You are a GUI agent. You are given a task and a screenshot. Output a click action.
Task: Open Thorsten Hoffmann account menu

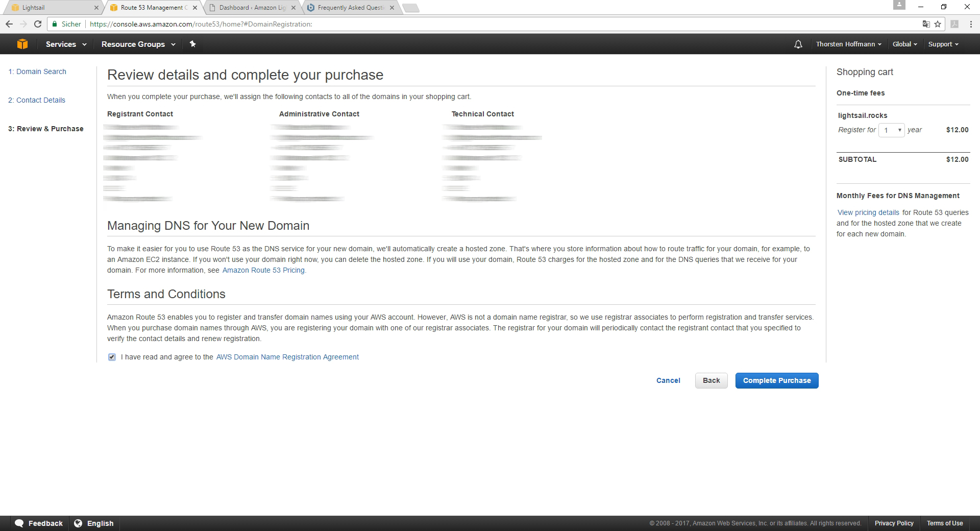(x=848, y=44)
